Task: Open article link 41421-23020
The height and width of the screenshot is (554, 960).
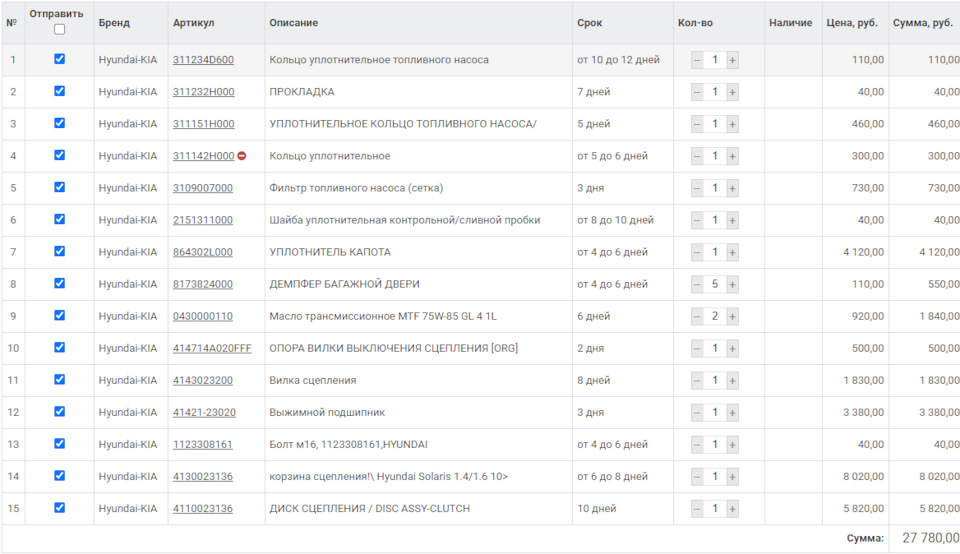Action: 204,413
